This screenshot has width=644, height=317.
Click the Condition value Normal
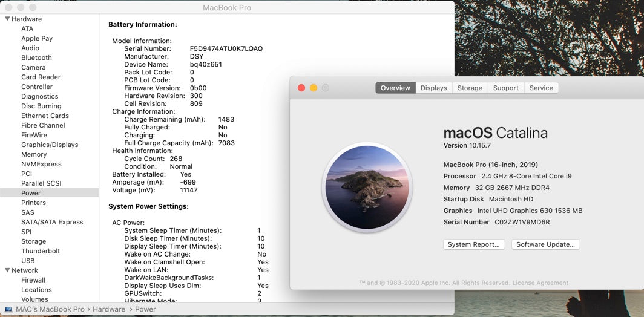point(181,166)
